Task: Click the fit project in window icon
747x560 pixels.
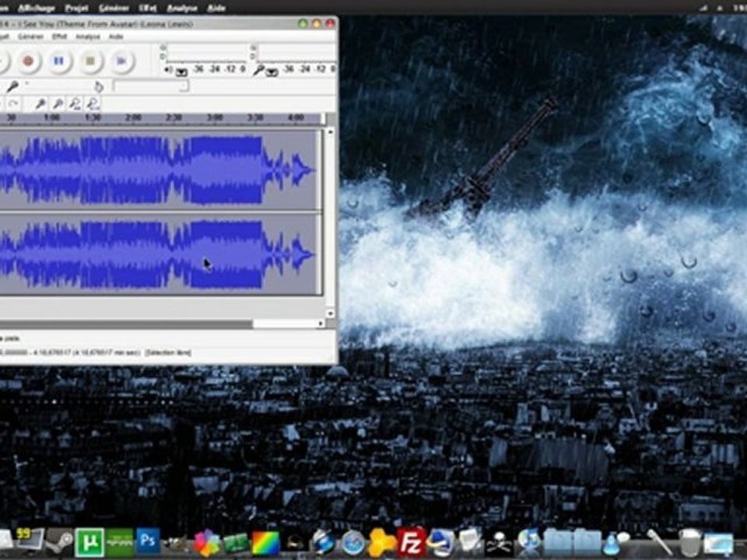Action: pos(93,103)
